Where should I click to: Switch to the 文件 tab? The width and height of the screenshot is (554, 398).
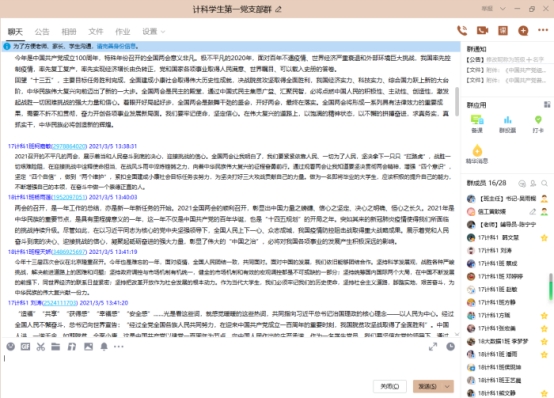96,32
